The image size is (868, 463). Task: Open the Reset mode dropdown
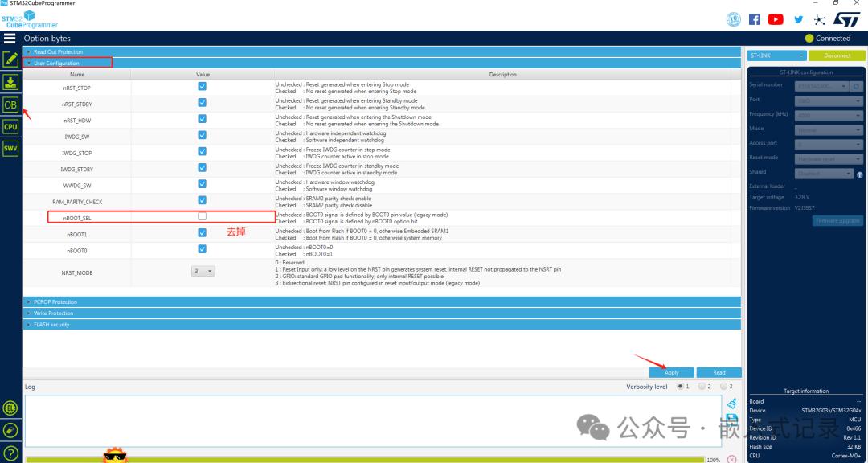pyautogui.click(x=829, y=159)
